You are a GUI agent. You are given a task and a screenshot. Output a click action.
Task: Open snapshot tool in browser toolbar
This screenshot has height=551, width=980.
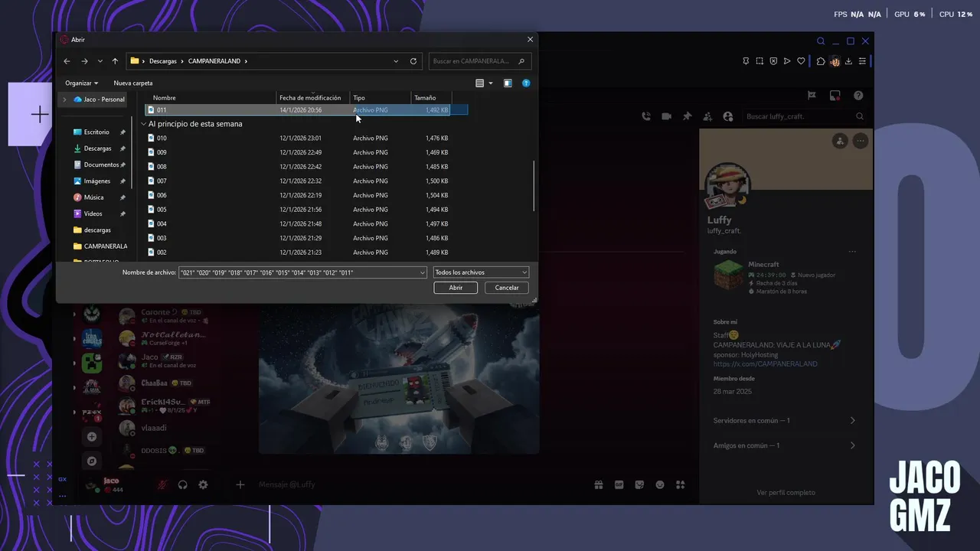point(759,61)
